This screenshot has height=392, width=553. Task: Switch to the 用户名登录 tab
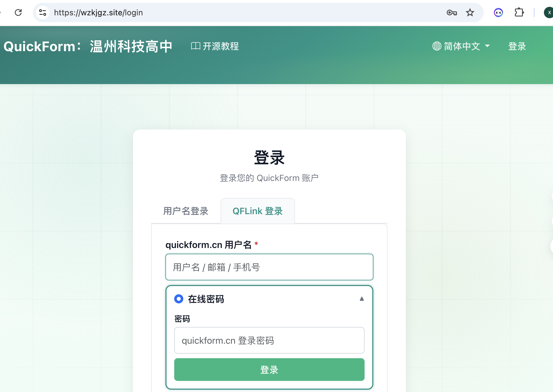point(186,211)
